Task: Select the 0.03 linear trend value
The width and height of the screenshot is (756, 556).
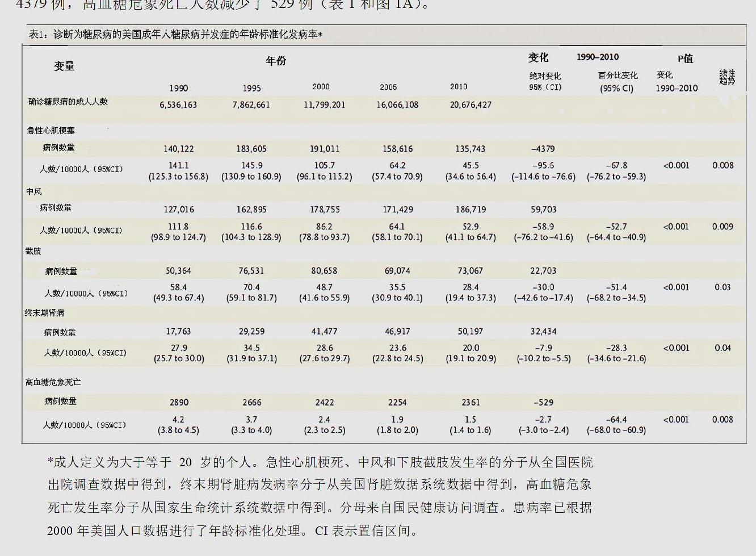Action: [x=723, y=287]
